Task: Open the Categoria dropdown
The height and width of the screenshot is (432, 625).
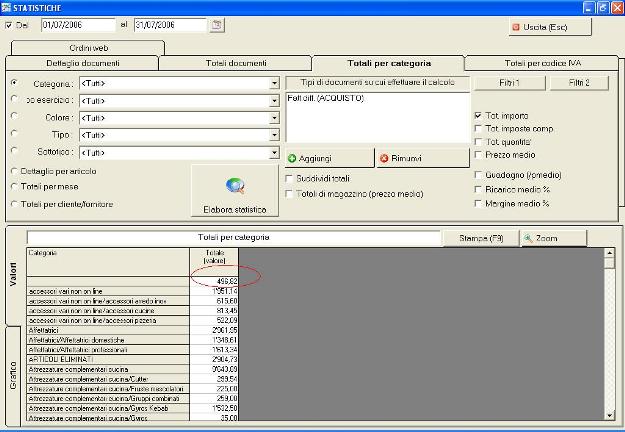Action: [x=274, y=83]
